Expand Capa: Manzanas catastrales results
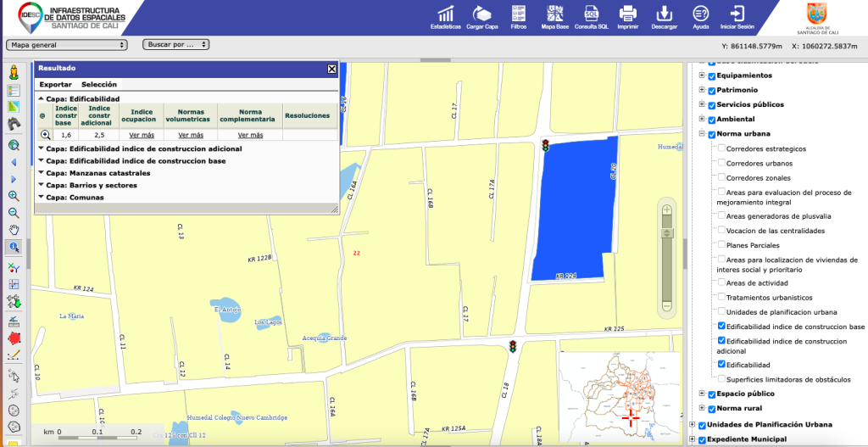 click(x=42, y=173)
